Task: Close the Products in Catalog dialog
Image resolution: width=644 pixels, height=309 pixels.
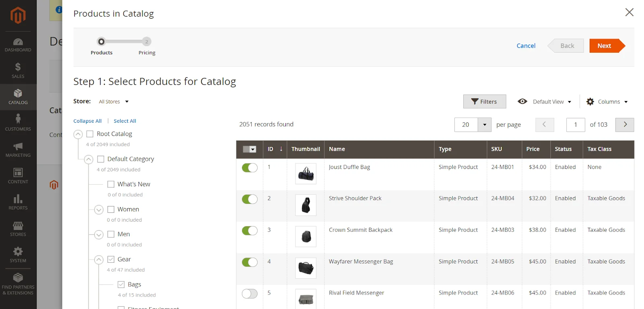Action: point(630,12)
